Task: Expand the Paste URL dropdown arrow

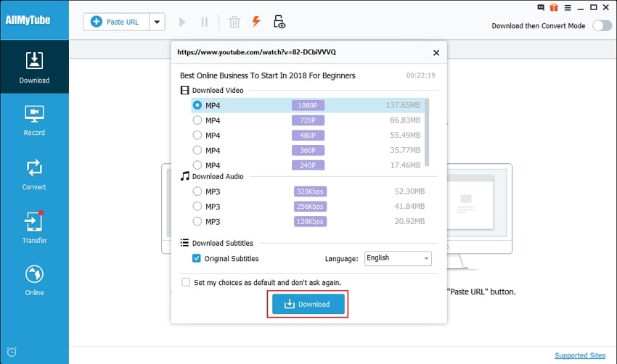Action: point(158,22)
